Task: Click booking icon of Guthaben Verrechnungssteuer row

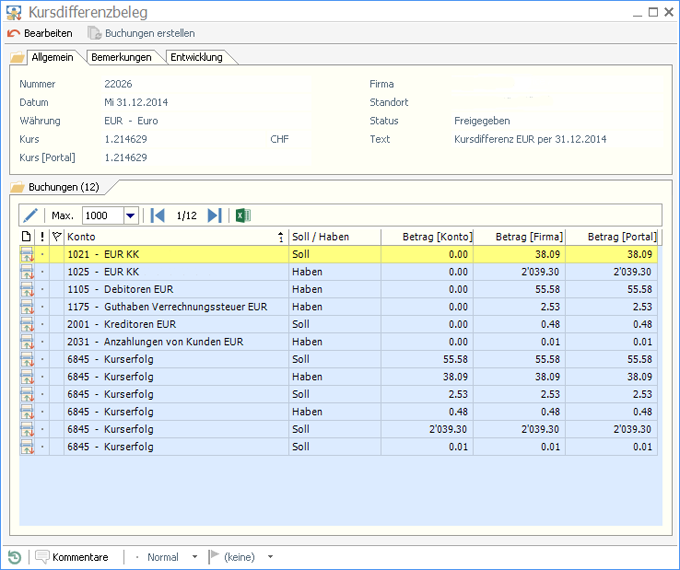Action: [x=27, y=307]
